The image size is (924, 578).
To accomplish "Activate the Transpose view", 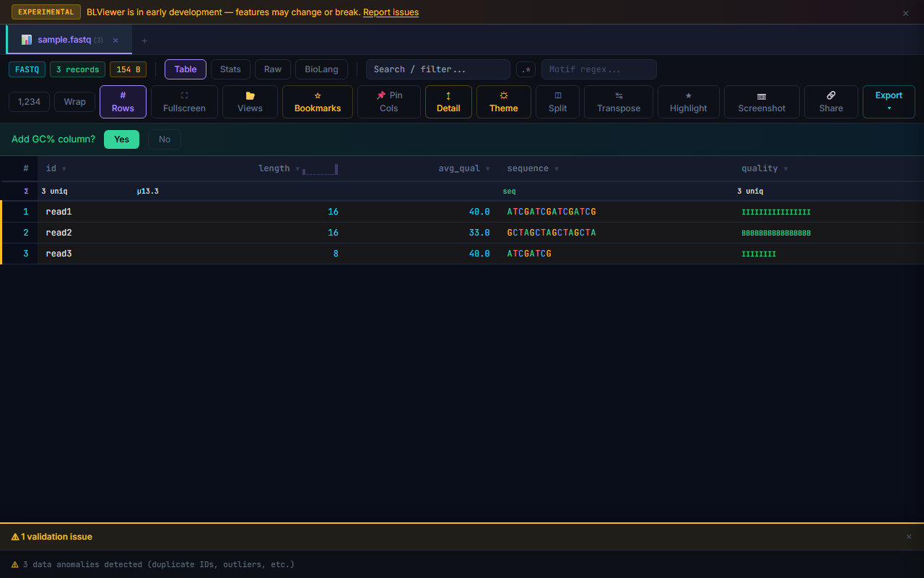I will [618, 101].
